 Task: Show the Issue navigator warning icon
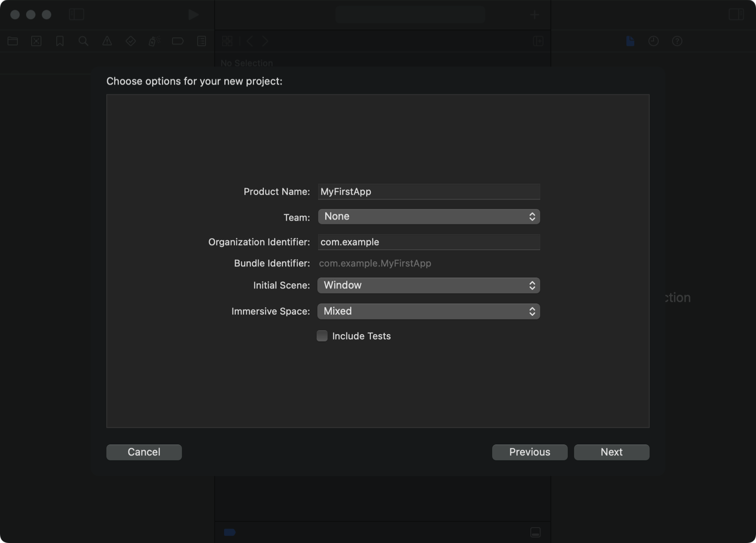click(x=107, y=41)
